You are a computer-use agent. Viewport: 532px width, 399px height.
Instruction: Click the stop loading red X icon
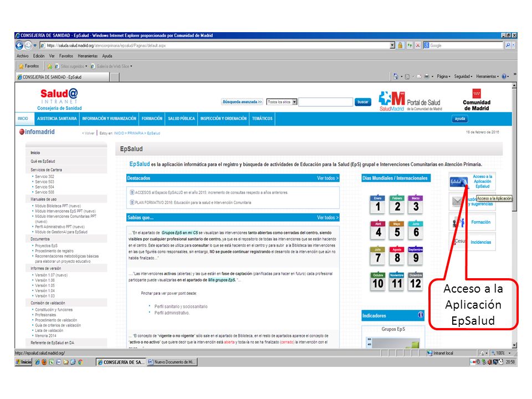click(x=418, y=45)
